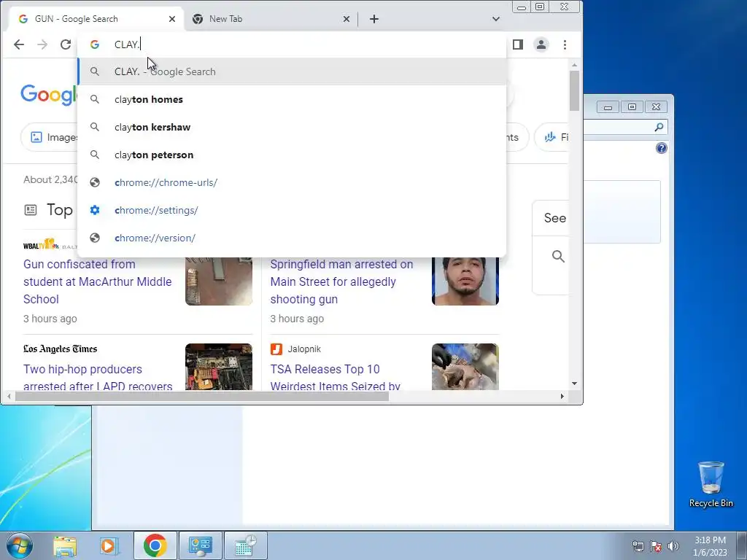Open Windows Explorer from taskbar

(65, 545)
